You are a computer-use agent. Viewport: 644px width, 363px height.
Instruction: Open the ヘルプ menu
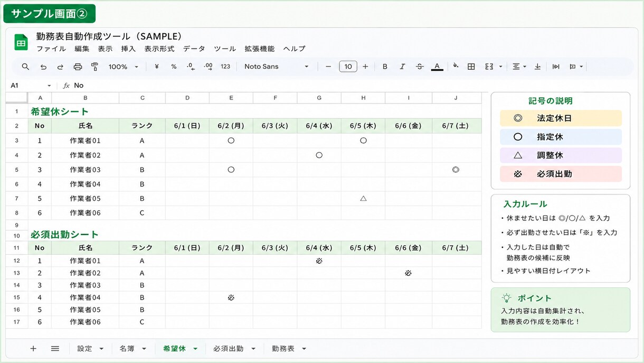coord(294,49)
